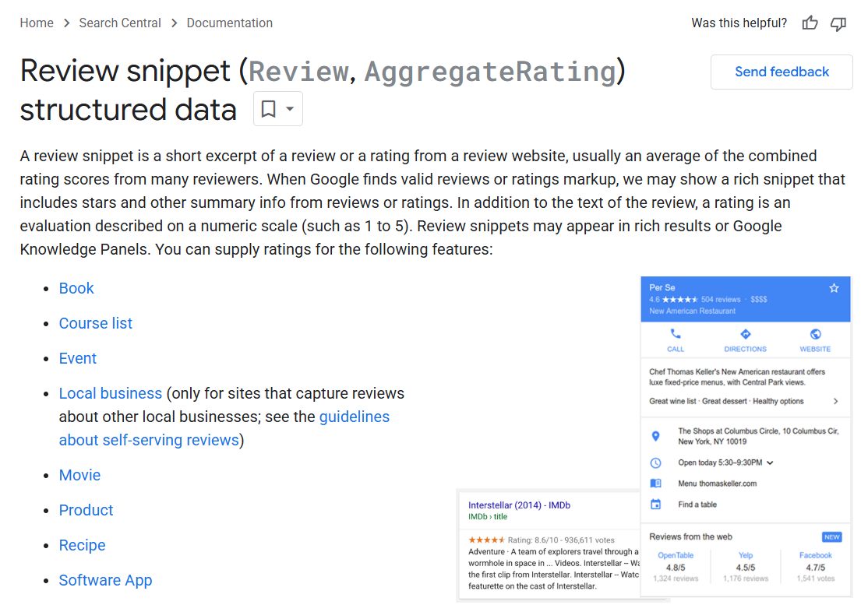Viewport: 868px width, 612px height.
Task: Click the menu icon beside thomaskeller.com
Action: [x=655, y=483]
